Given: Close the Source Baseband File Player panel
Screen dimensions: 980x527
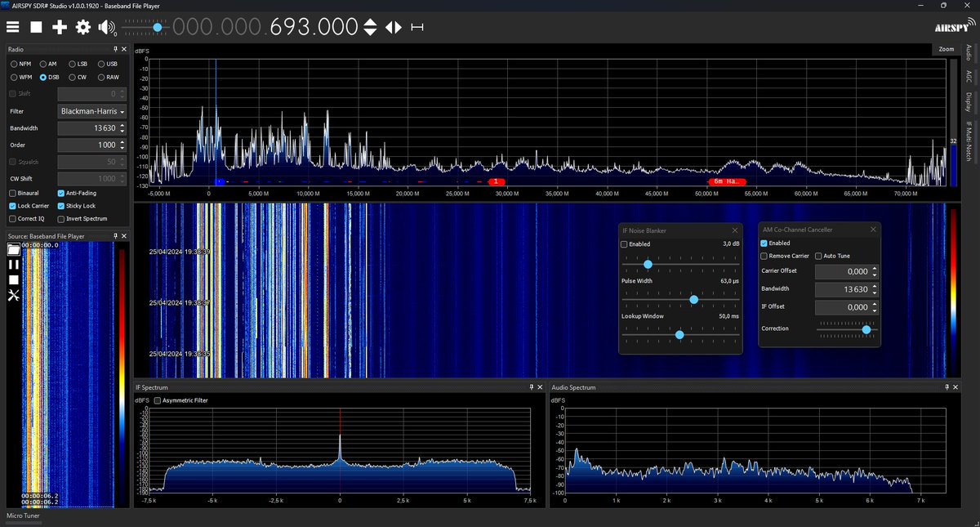Looking at the screenshot, I should point(123,236).
